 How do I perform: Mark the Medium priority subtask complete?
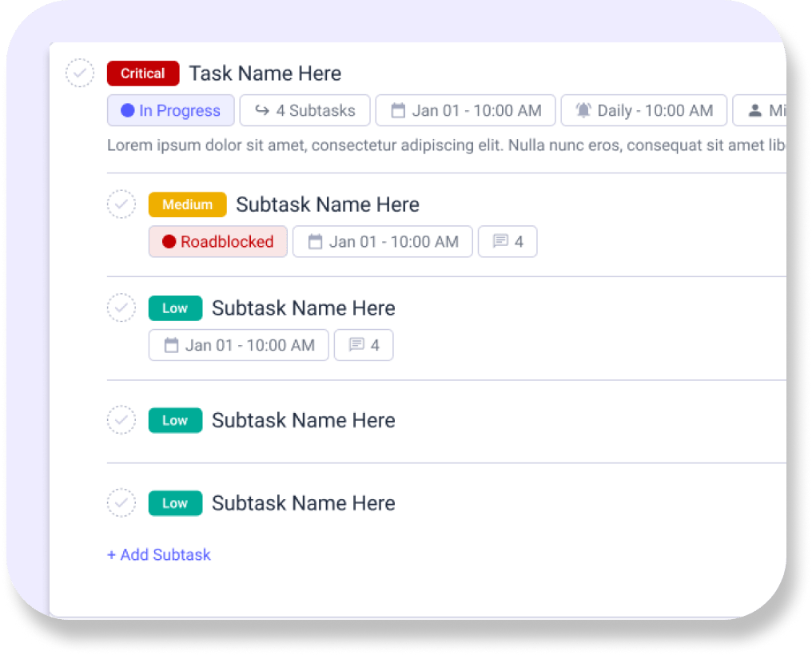121,204
